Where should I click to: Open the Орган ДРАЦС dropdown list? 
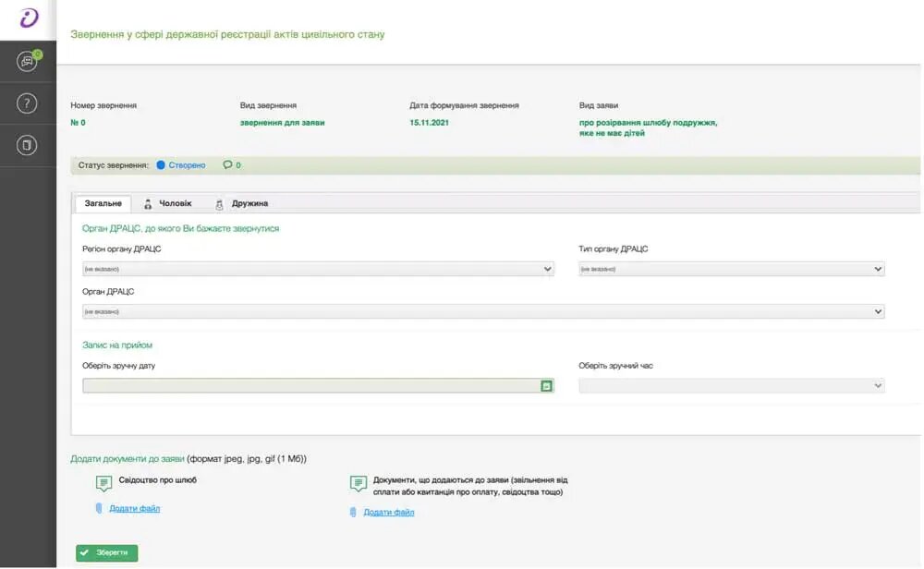coord(483,312)
